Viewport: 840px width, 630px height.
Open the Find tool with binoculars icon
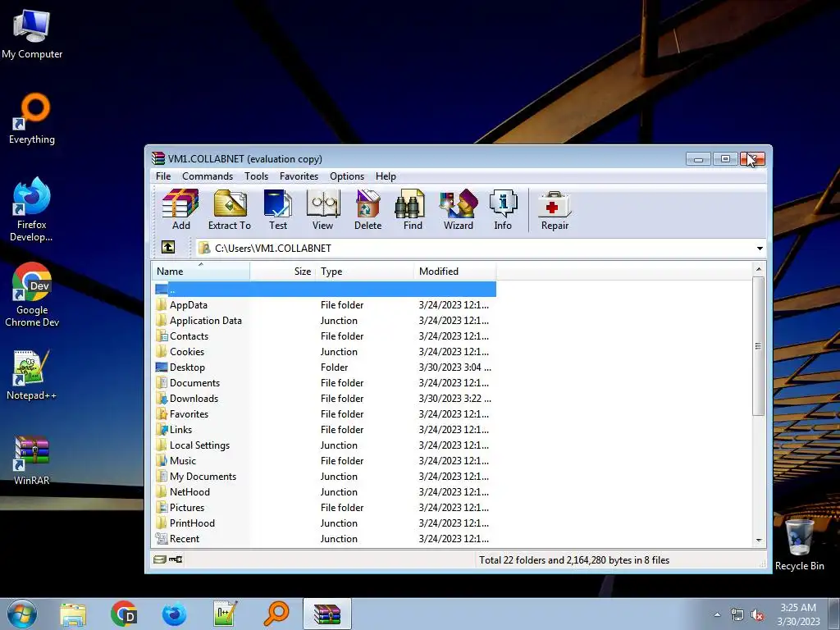pos(413,209)
